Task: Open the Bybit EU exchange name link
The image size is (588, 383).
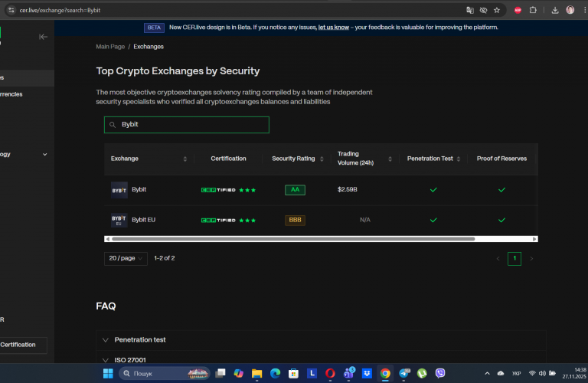Action: click(143, 220)
